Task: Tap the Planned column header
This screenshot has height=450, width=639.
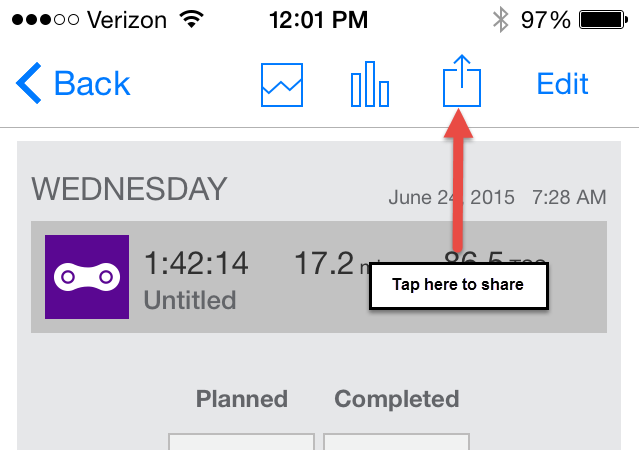Action: point(242,399)
